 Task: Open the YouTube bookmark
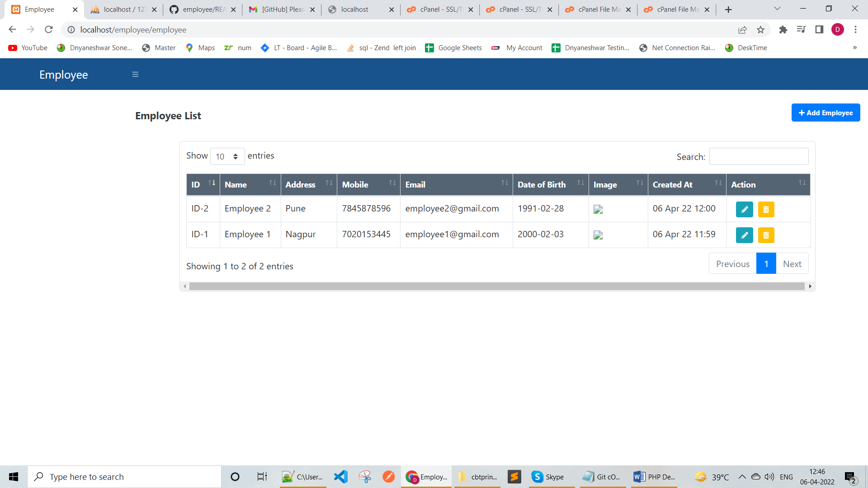(28, 48)
